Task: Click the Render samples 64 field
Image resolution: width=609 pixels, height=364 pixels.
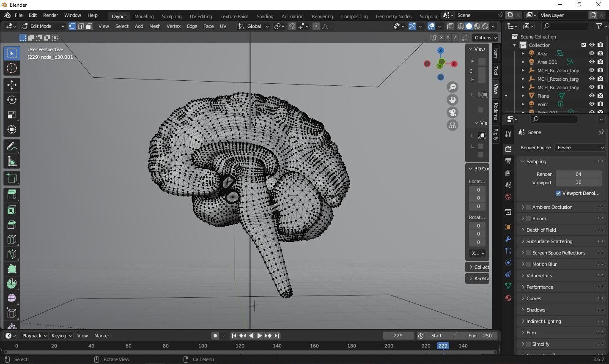Action: click(x=578, y=174)
